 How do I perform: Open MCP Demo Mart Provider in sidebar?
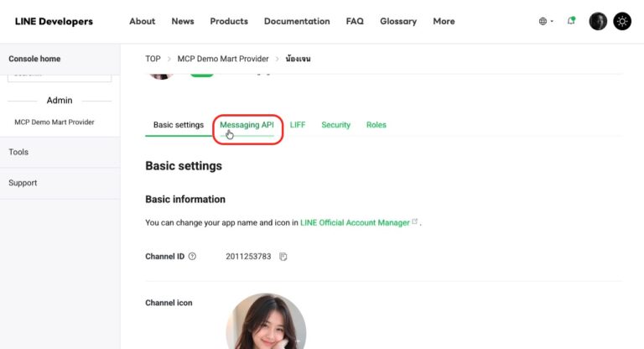[x=55, y=122]
